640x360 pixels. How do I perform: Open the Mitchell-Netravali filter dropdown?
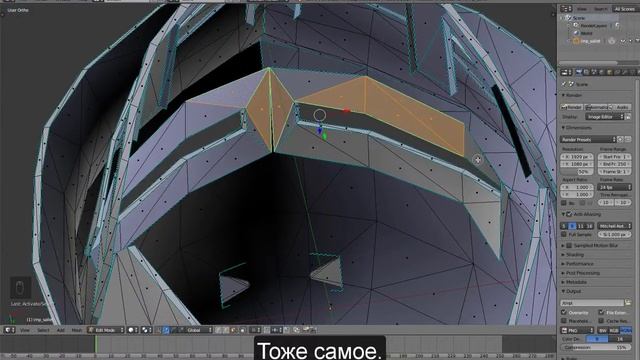click(x=614, y=226)
